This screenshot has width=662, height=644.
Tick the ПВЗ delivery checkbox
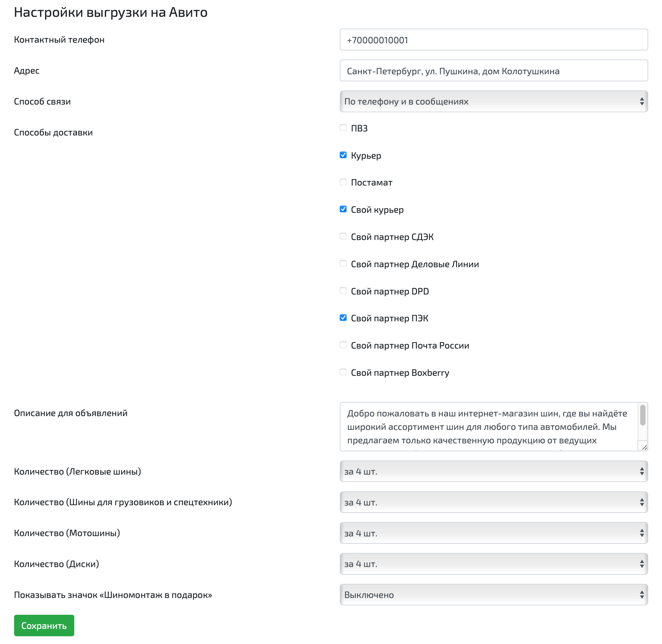tap(343, 128)
